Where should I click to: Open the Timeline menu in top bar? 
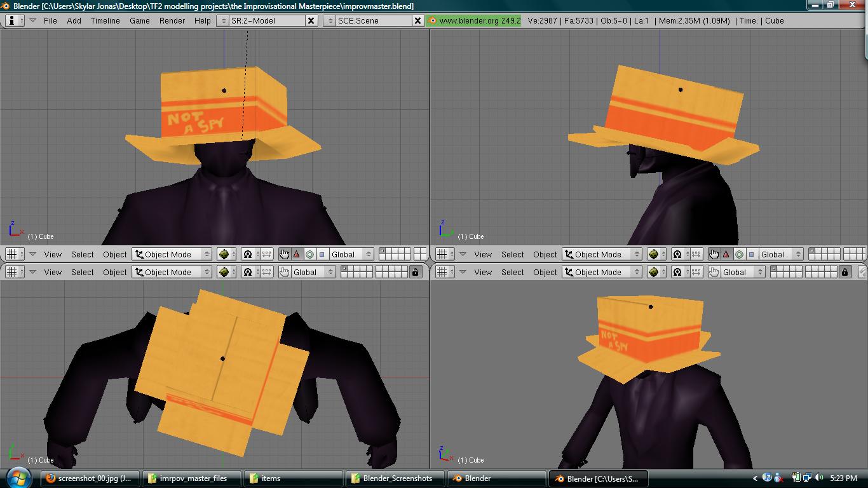pos(105,20)
